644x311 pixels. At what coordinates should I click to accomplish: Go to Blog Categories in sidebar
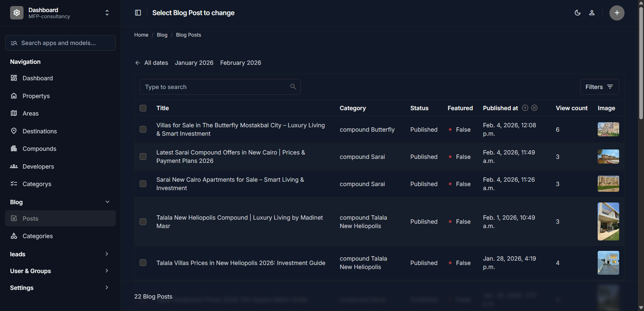pyautogui.click(x=38, y=236)
